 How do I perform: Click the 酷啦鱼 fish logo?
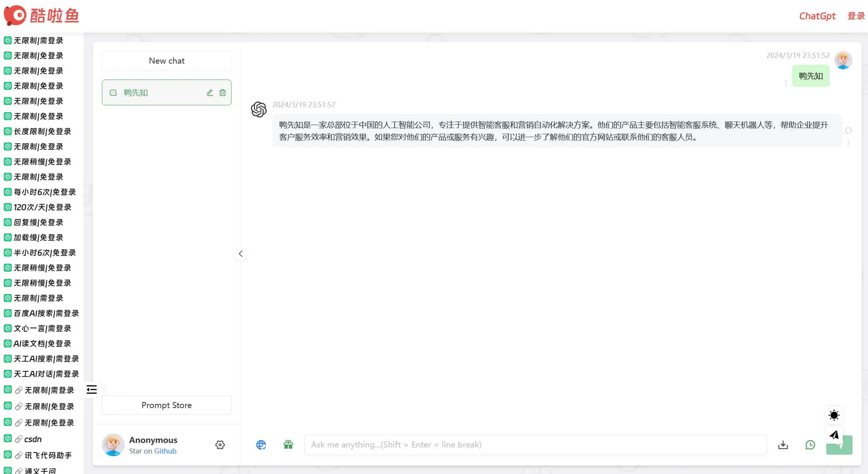41,16
